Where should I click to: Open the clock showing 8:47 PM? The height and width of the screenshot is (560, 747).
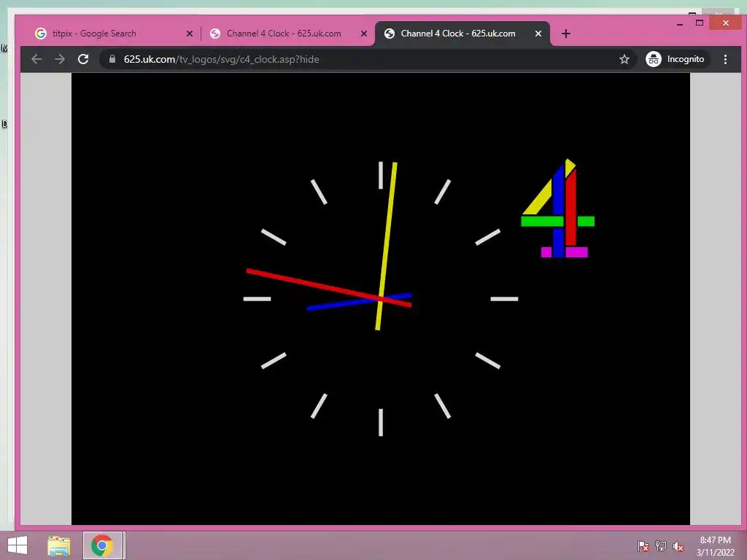715,546
